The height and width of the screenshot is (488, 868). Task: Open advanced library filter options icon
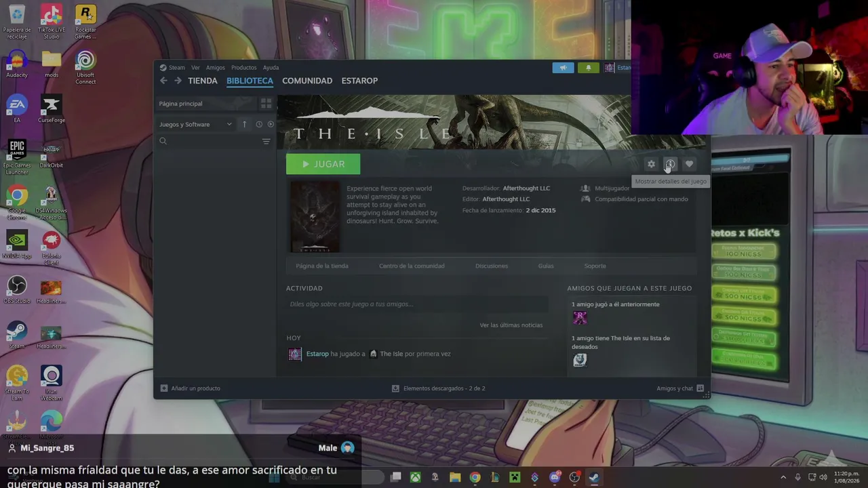tap(266, 141)
